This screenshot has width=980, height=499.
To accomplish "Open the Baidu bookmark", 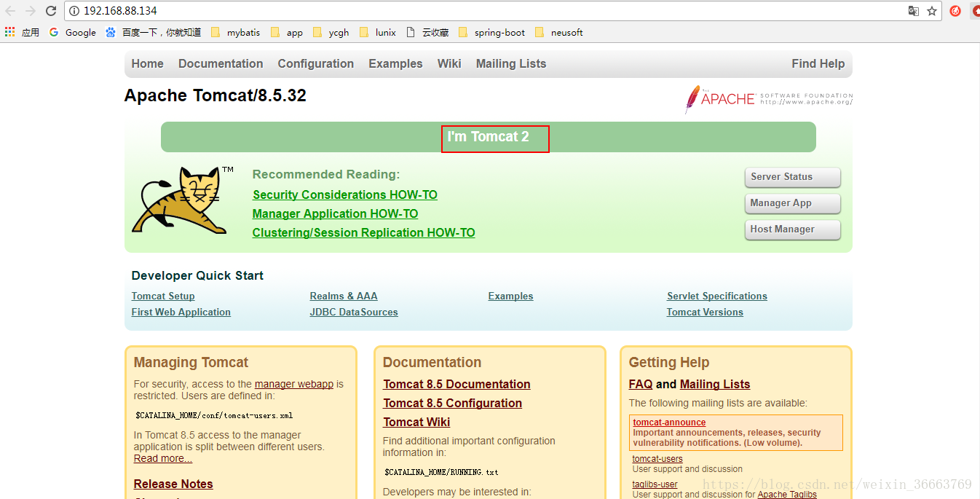I will tap(154, 32).
